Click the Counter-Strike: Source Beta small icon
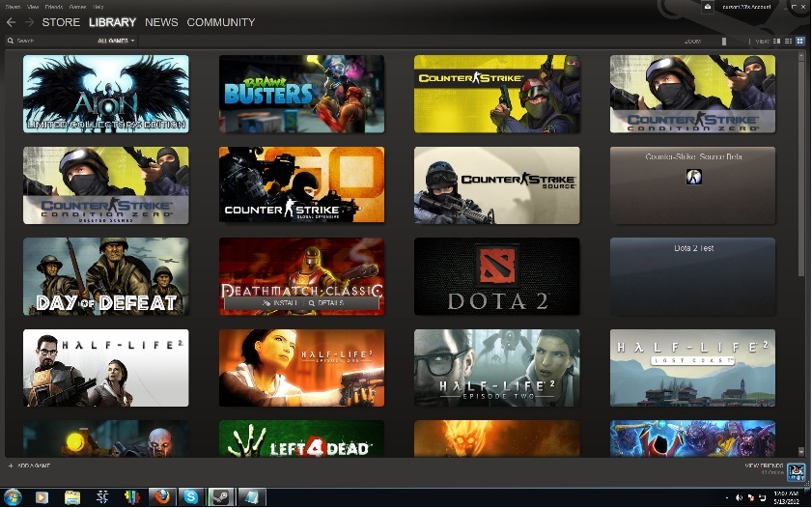 (x=693, y=177)
